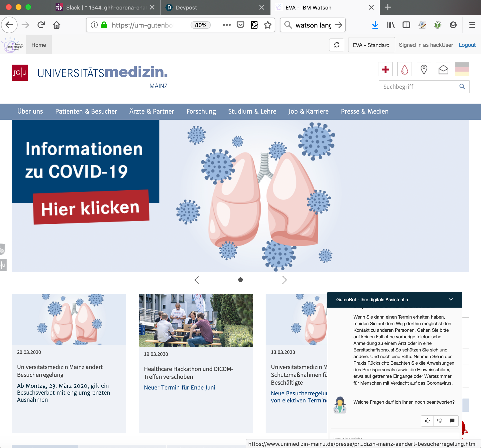Screen dimensions: 481x448
Task: Click the EVA refresh icon button
Action: [x=337, y=45]
